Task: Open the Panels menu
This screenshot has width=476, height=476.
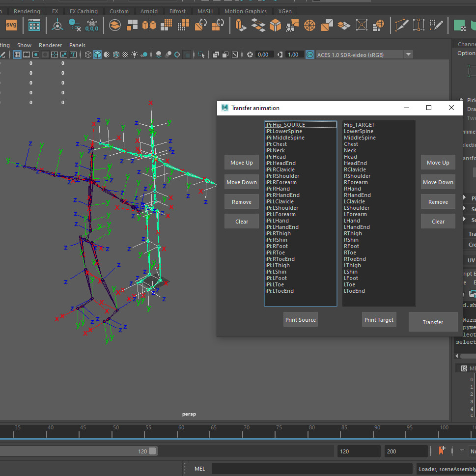Action: tap(77, 45)
